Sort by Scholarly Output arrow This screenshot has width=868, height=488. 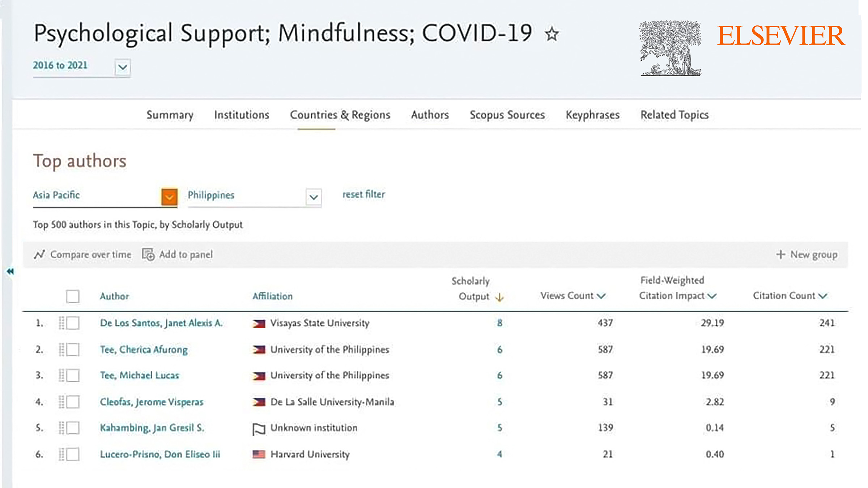499,297
